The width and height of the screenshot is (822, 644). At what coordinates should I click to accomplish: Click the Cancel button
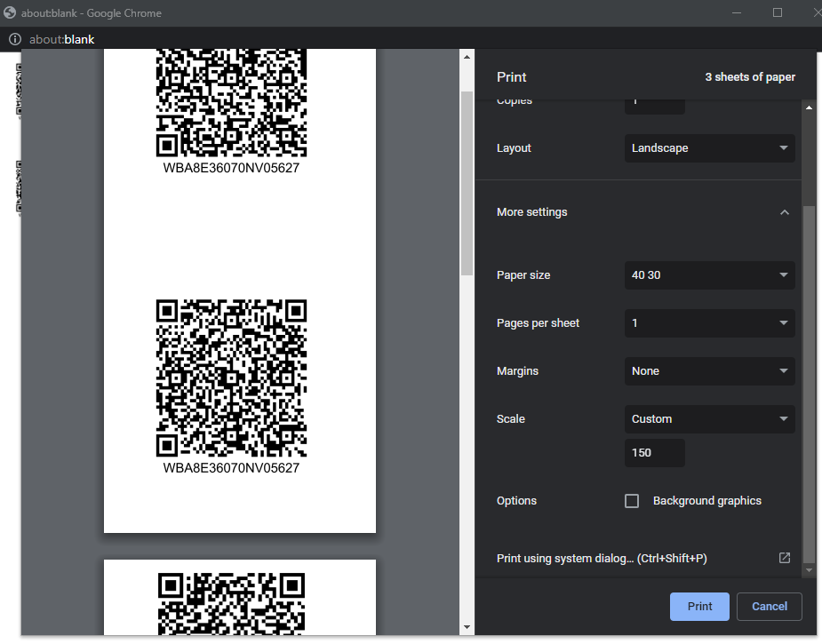769,607
